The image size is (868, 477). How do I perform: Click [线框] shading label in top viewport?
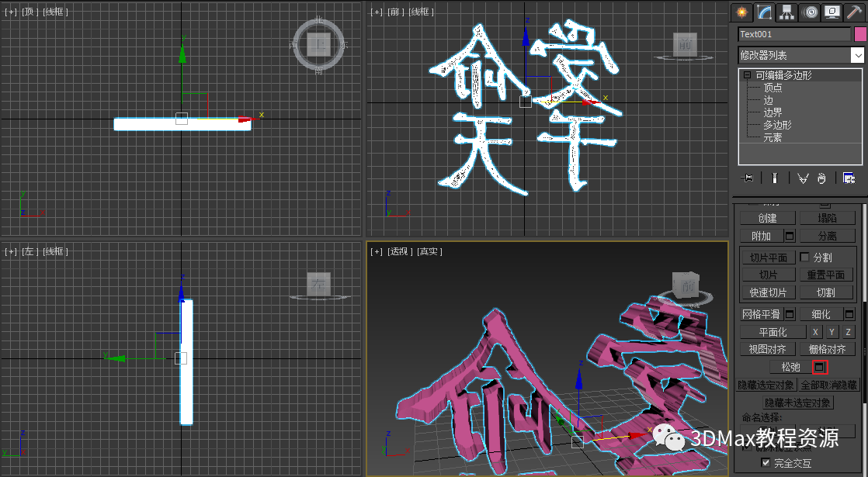[x=55, y=12]
